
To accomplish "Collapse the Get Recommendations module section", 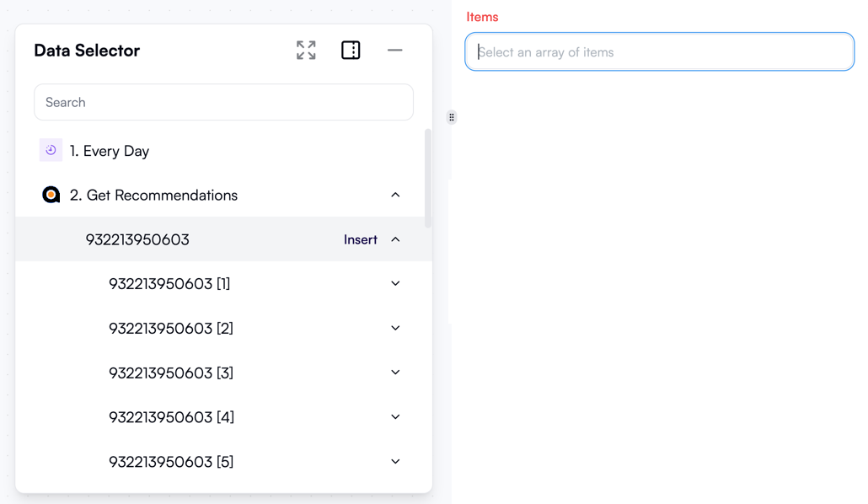I will (x=395, y=195).
